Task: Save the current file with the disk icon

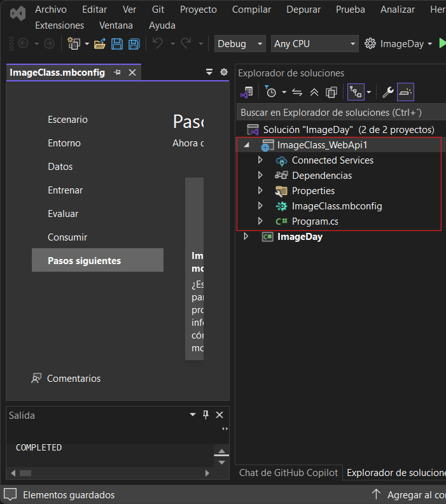Action: tap(117, 44)
